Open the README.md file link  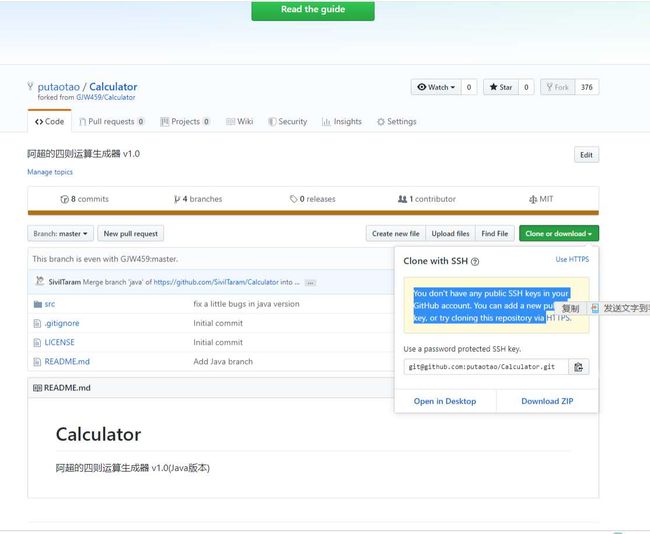[x=67, y=362]
